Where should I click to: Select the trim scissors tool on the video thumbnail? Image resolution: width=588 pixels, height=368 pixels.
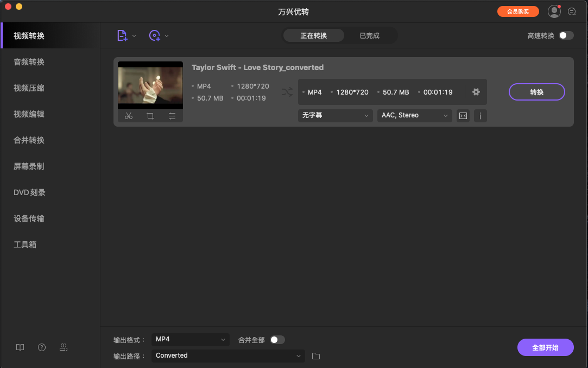pyautogui.click(x=129, y=116)
